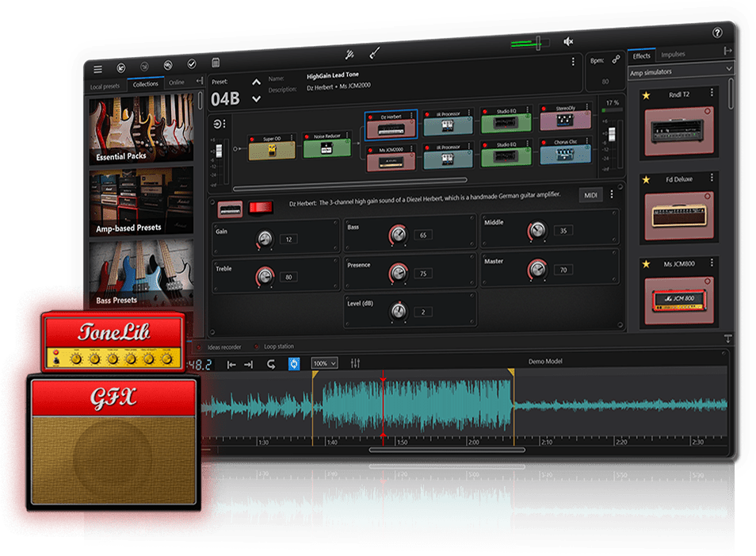Go to the previous preset with the up chevron
756x556 pixels.
257,82
